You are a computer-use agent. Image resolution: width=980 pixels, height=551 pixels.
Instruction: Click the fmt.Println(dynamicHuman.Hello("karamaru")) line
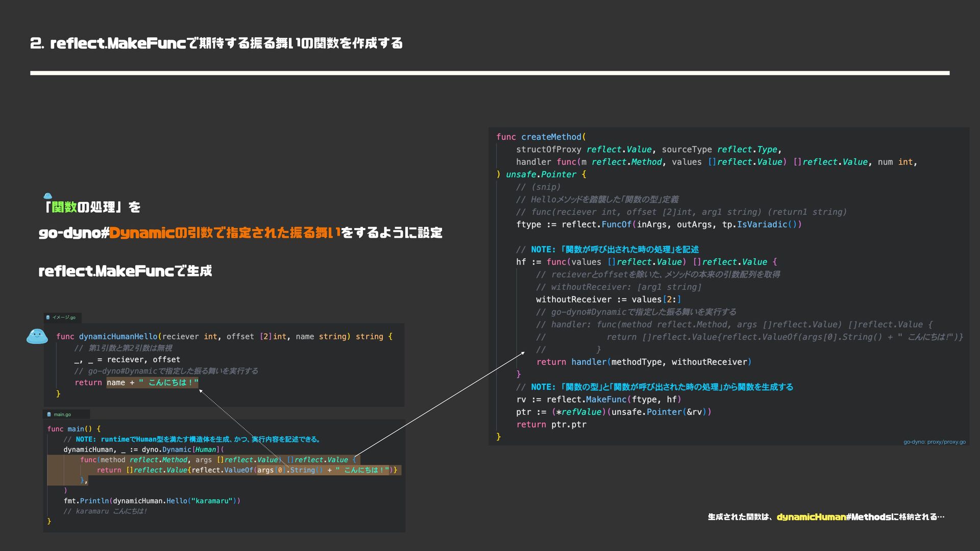152,501
